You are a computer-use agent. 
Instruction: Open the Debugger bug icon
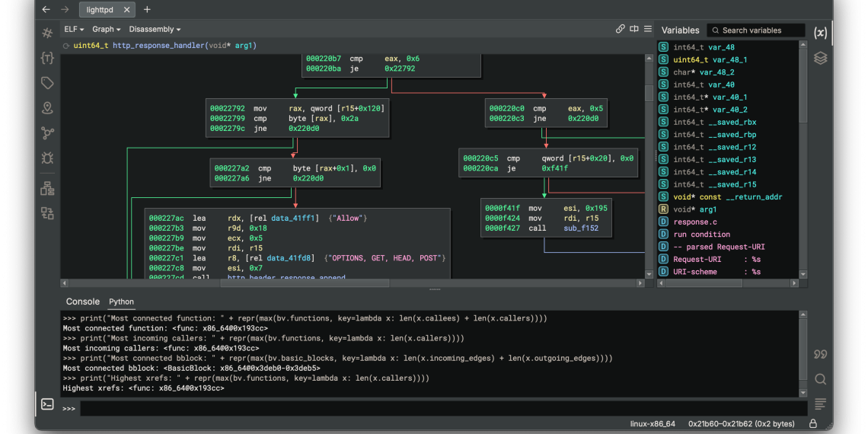pyautogui.click(x=47, y=158)
